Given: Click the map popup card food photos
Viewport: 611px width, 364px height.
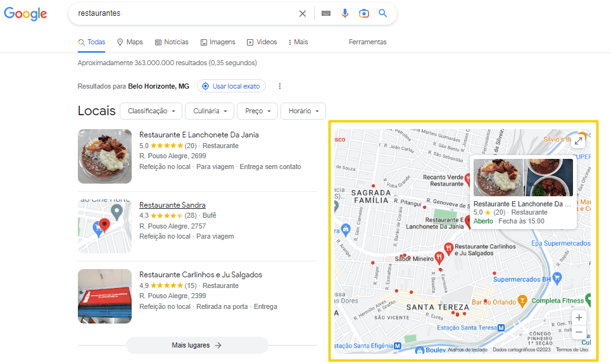Looking at the screenshot, I should click(524, 177).
